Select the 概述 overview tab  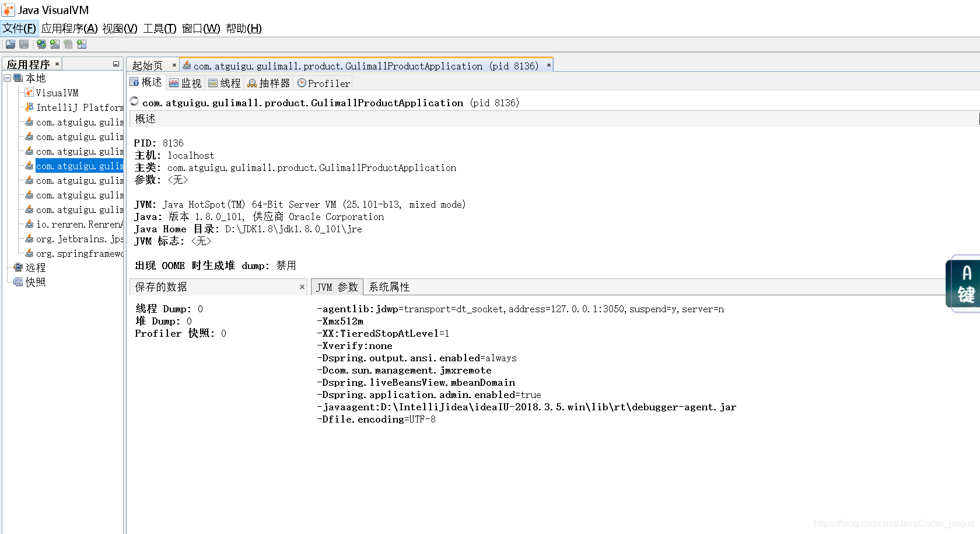click(x=146, y=82)
